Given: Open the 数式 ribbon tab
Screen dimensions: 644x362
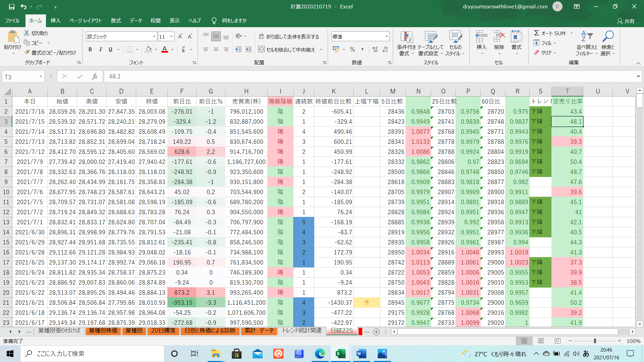Looking at the screenshot, I should [x=116, y=20].
